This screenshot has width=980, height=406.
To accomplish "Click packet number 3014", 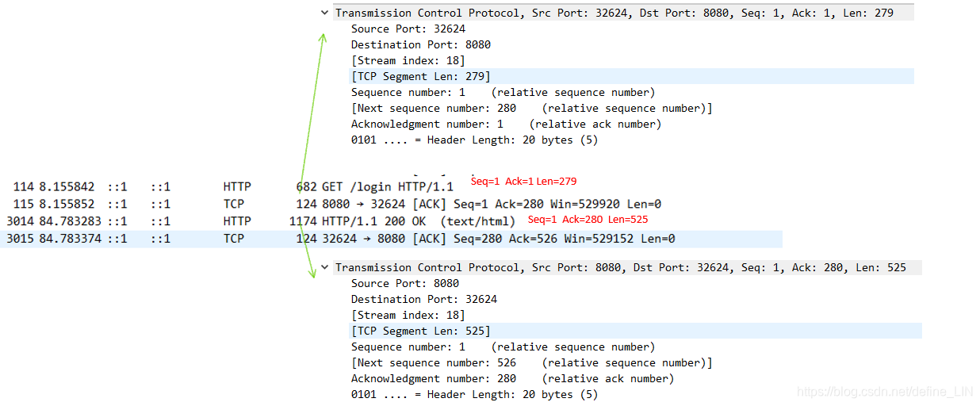I will pos(21,221).
